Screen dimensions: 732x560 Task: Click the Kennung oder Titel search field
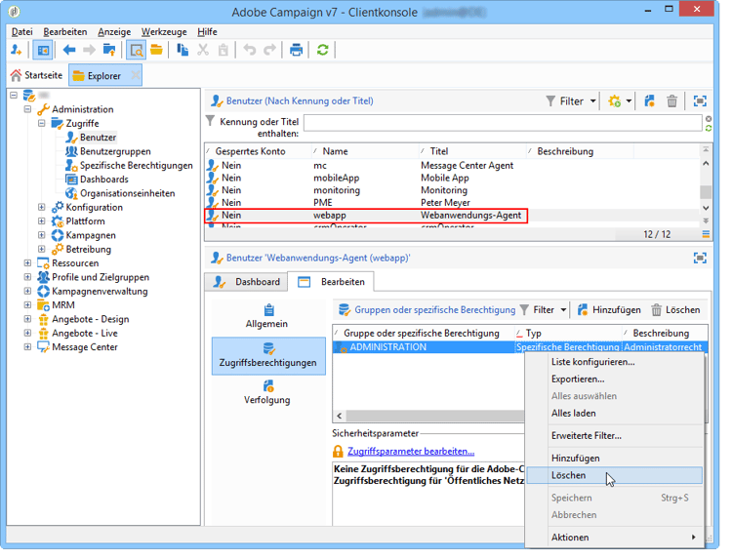tap(503, 123)
